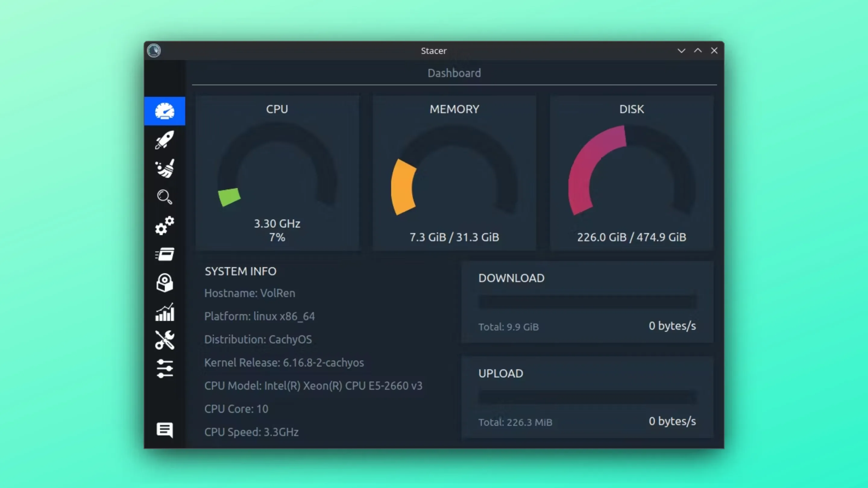Open Startup Apps with the rocket icon

(x=165, y=140)
